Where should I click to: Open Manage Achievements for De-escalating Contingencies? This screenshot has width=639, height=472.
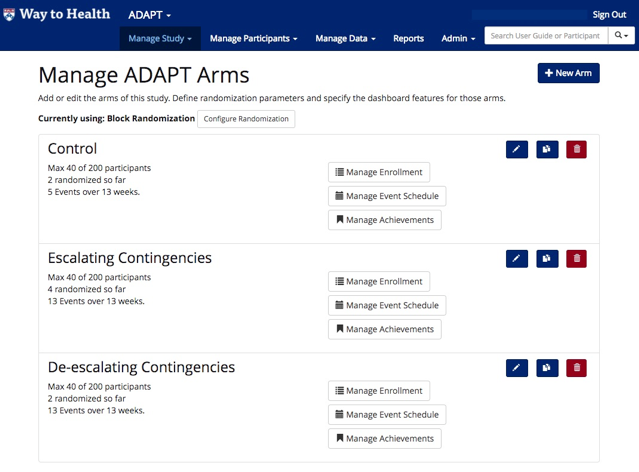(384, 439)
